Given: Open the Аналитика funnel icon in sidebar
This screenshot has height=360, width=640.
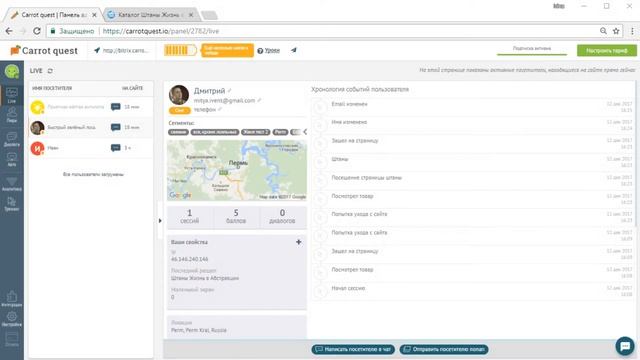Looking at the screenshot, I should [12, 184].
